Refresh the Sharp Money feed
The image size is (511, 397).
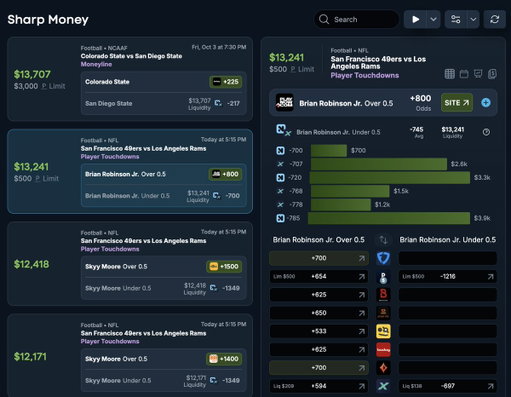coord(495,19)
